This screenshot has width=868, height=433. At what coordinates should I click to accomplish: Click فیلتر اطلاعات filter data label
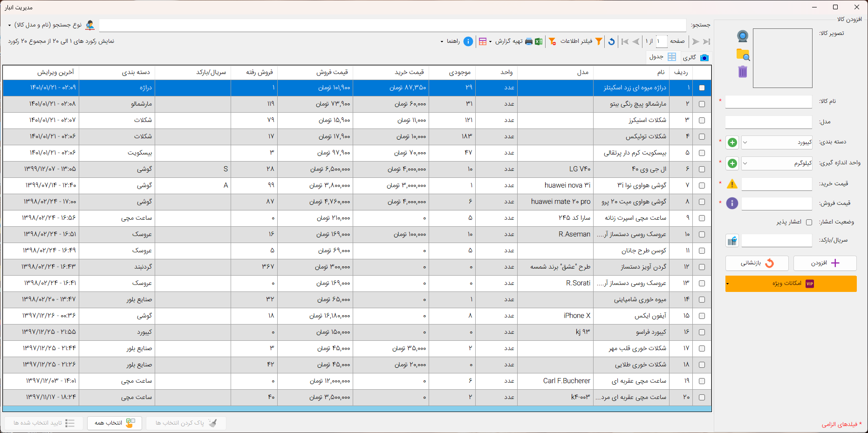[x=576, y=41]
